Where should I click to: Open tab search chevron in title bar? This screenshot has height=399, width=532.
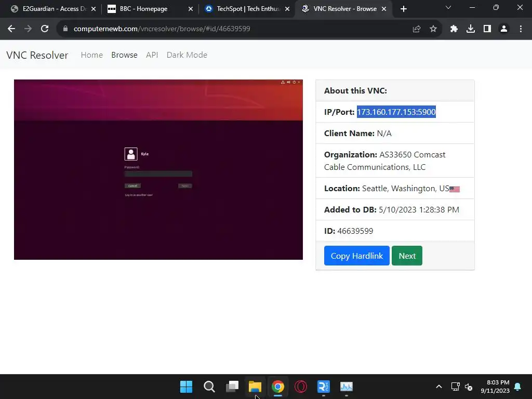coord(448,7)
